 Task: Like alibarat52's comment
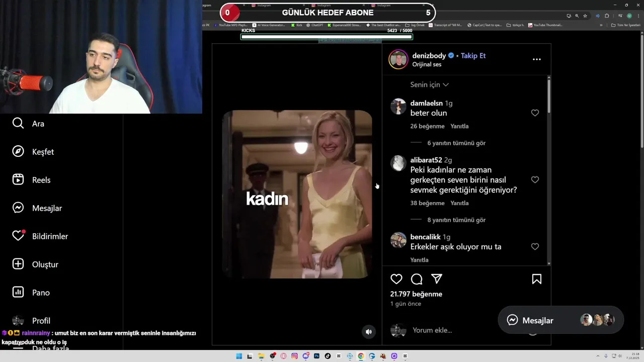[535, 180]
